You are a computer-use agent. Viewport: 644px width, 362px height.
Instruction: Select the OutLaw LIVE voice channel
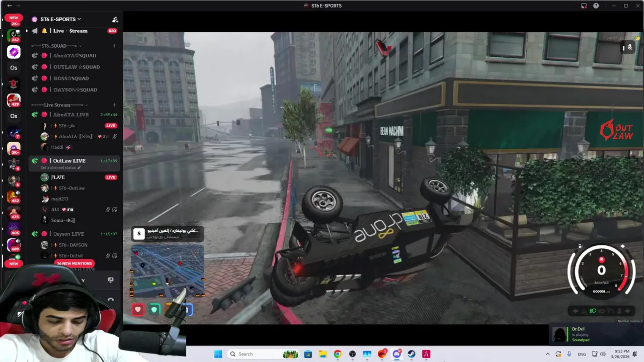[74, 161]
